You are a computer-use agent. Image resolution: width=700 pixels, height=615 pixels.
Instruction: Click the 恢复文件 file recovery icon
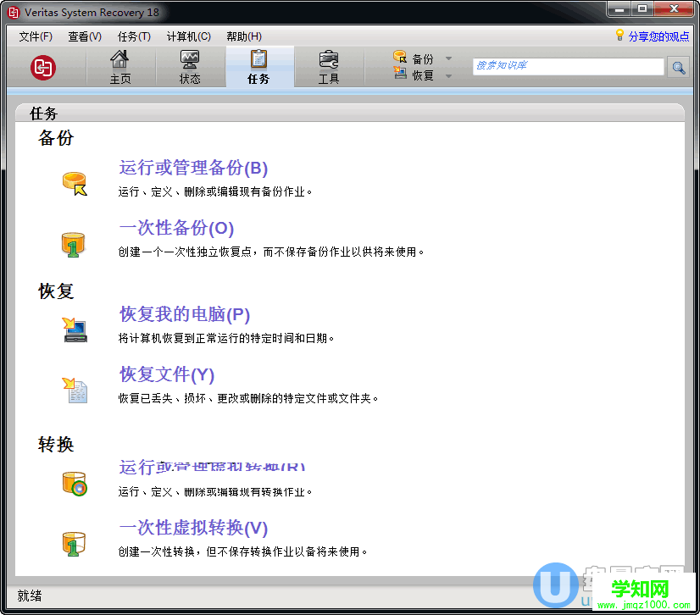pos(75,389)
